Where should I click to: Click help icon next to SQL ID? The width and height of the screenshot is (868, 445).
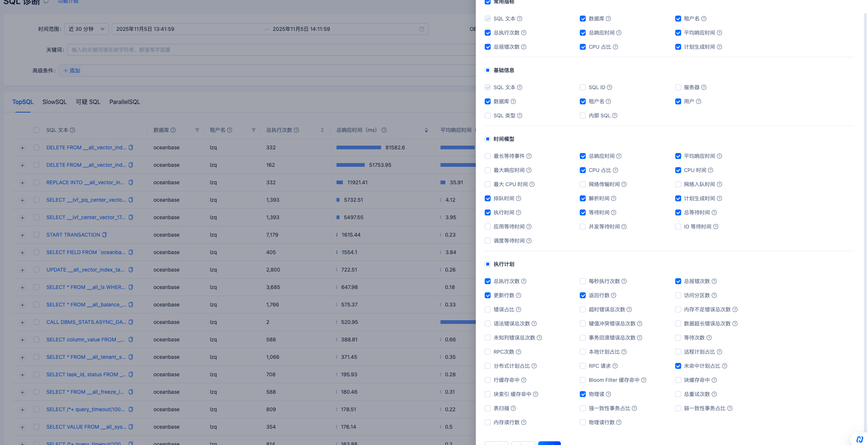609,87
